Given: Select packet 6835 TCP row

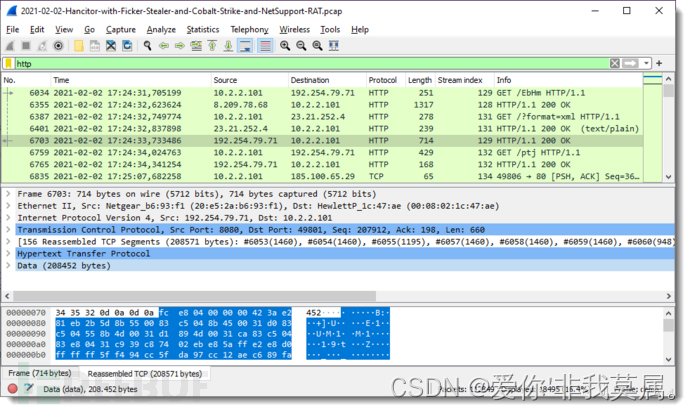Looking at the screenshot, I should tap(322, 176).
